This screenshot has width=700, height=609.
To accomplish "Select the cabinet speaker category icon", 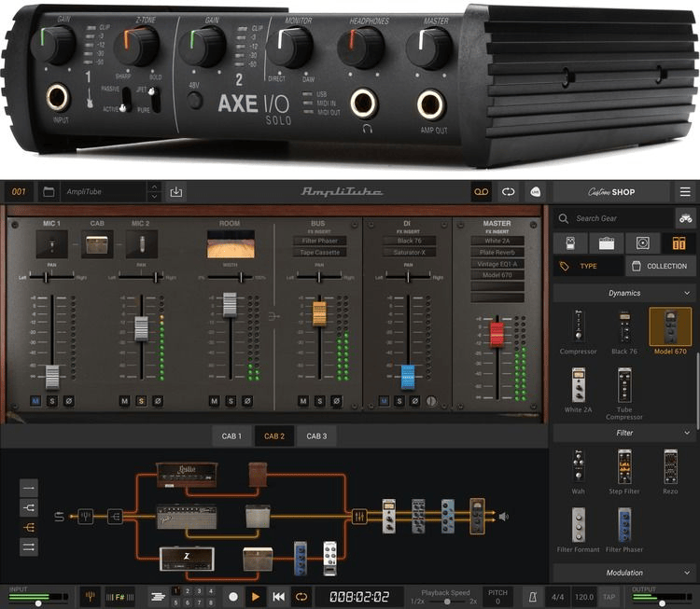I will 642,243.
